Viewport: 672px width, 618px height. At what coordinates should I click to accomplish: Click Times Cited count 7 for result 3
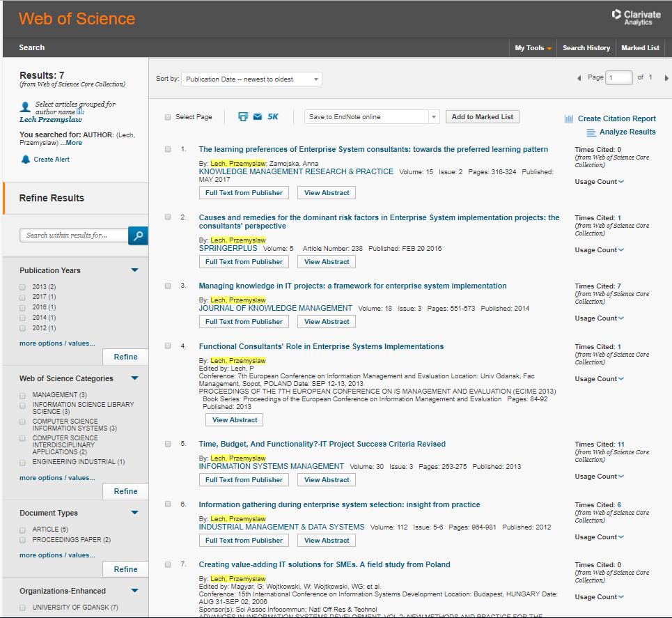click(619, 286)
